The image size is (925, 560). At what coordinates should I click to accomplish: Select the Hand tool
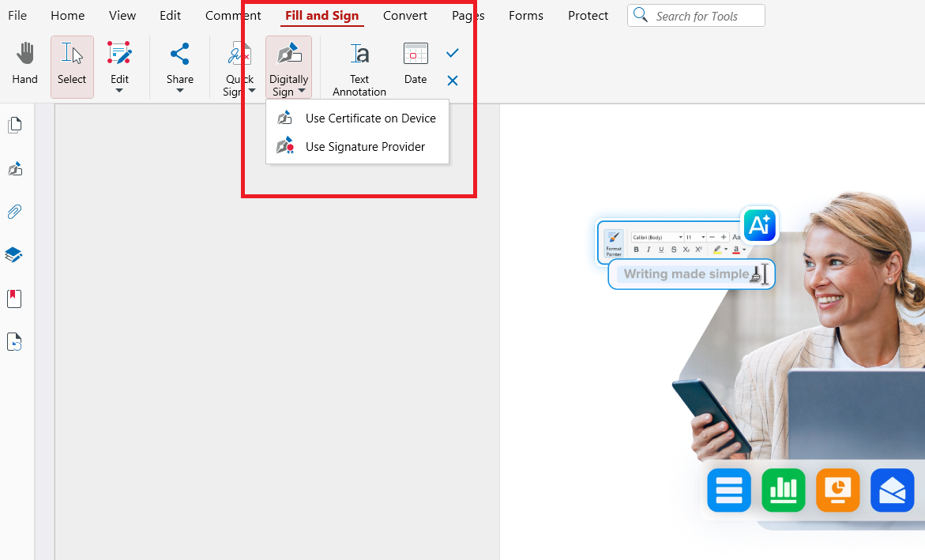pos(24,63)
